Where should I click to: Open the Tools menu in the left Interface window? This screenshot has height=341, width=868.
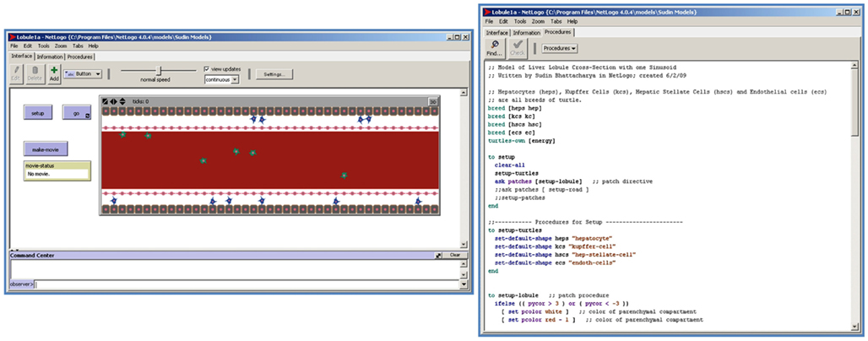44,46
